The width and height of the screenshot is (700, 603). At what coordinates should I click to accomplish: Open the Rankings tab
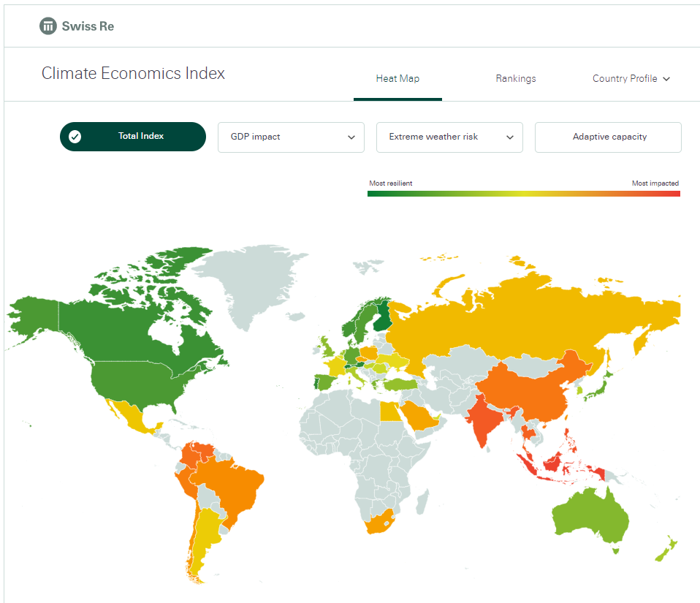(x=515, y=79)
